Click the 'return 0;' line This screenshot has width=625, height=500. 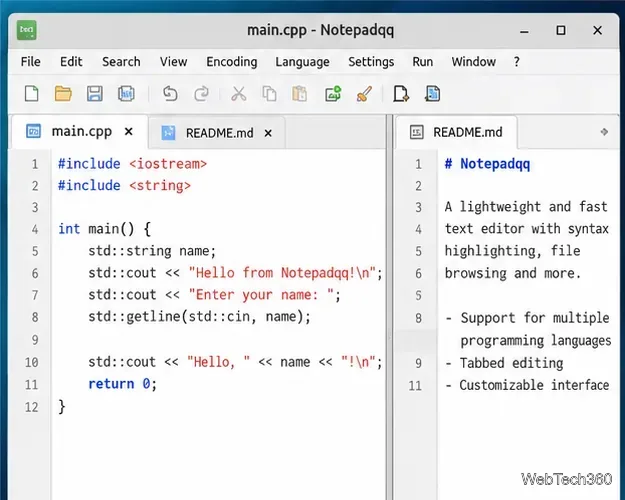tap(123, 384)
